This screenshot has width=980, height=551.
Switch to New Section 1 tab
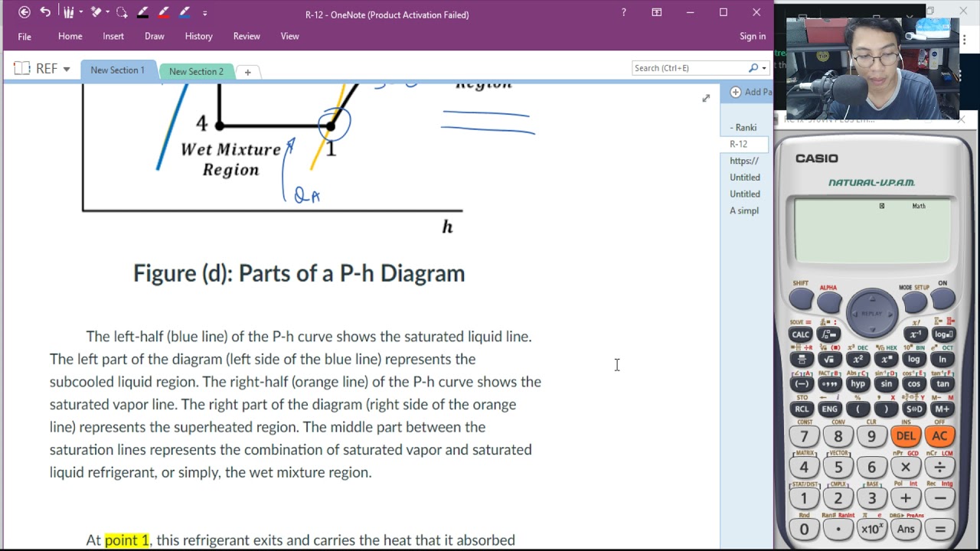(x=117, y=70)
